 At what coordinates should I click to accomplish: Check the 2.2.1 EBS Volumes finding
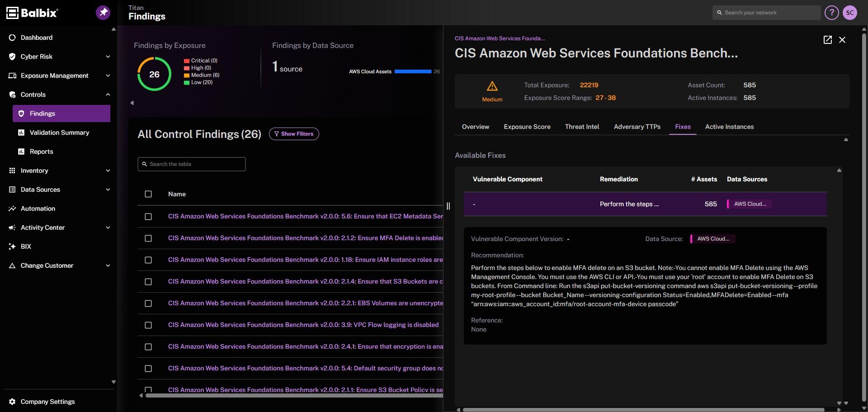click(x=148, y=303)
